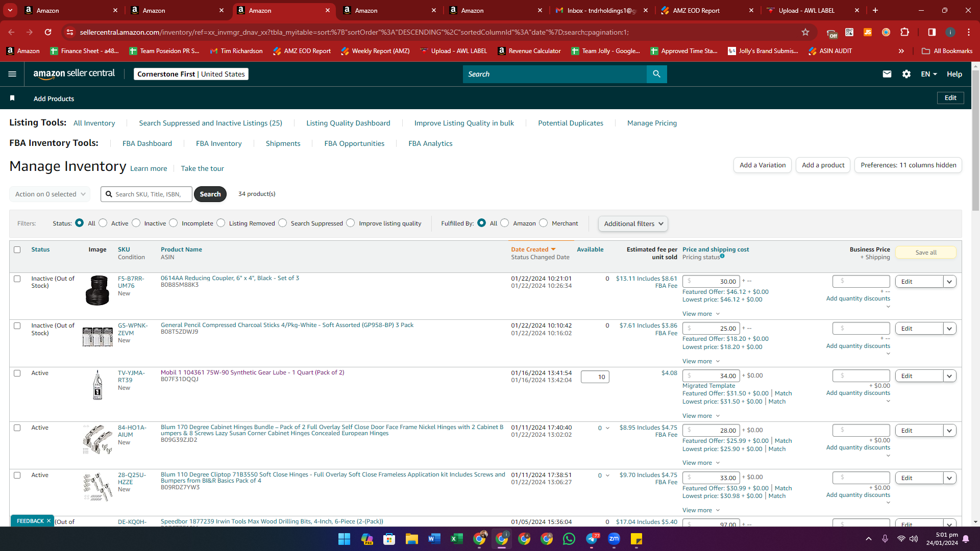Click the Add a product button
The width and height of the screenshot is (980, 551).
click(x=823, y=165)
